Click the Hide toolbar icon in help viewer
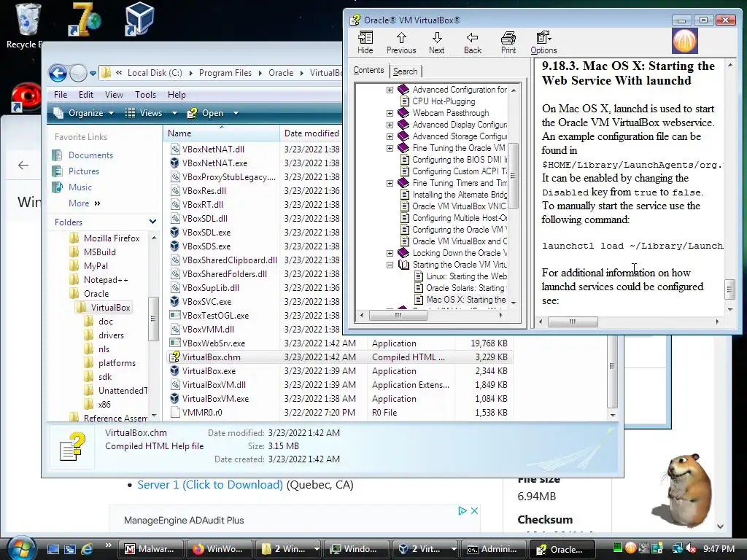Image resolution: width=747 pixels, height=560 pixels. pyautogui.click(x=365, y=42)
